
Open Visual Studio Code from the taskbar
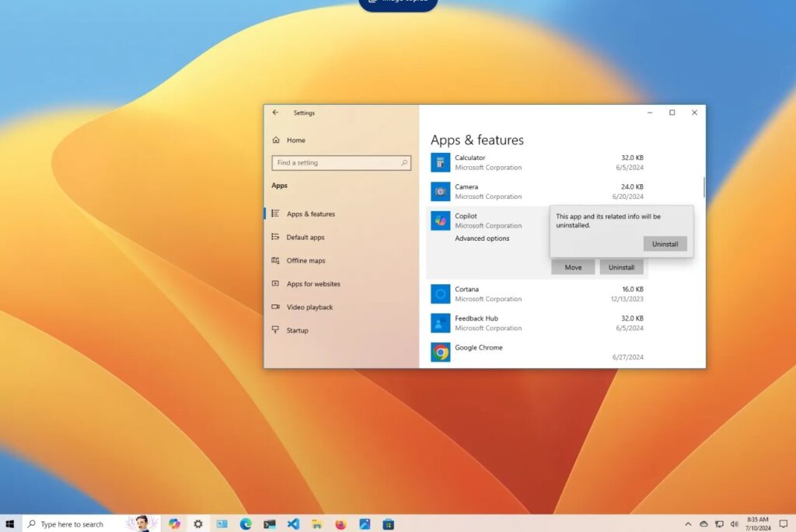coord(293,524)
